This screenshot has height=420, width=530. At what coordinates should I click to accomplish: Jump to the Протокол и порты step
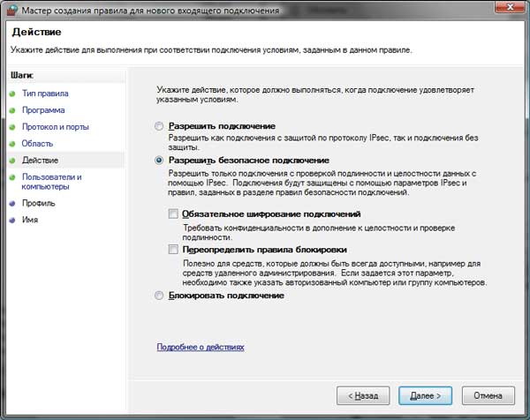click(x=57, y=127)
